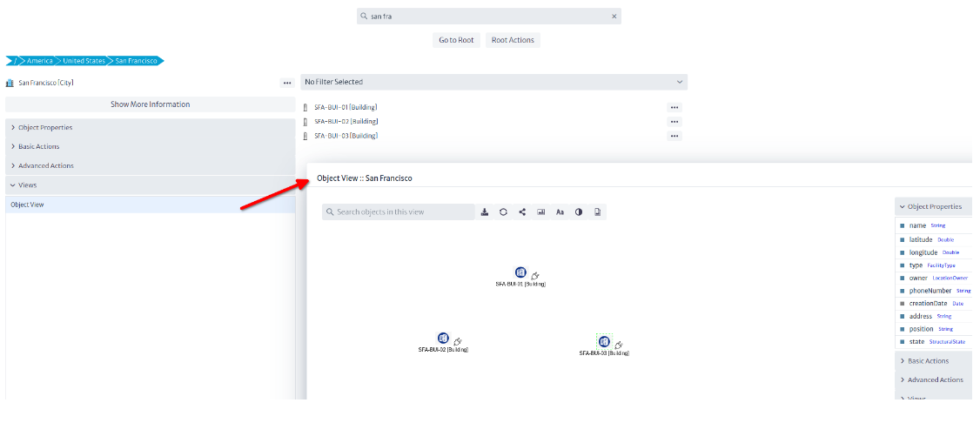Click the image export icon in toolbar
Screen dimensions: 980x423
point(540,211)
